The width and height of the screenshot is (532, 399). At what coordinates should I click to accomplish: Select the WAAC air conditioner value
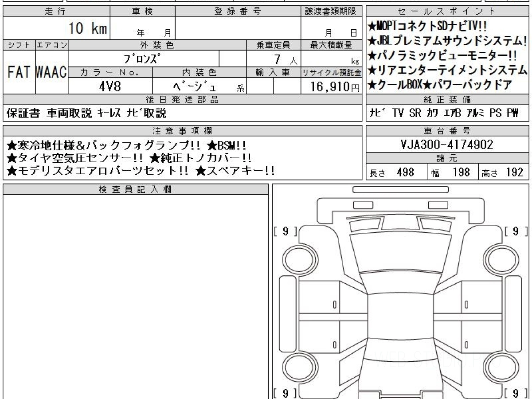[52, 73]
